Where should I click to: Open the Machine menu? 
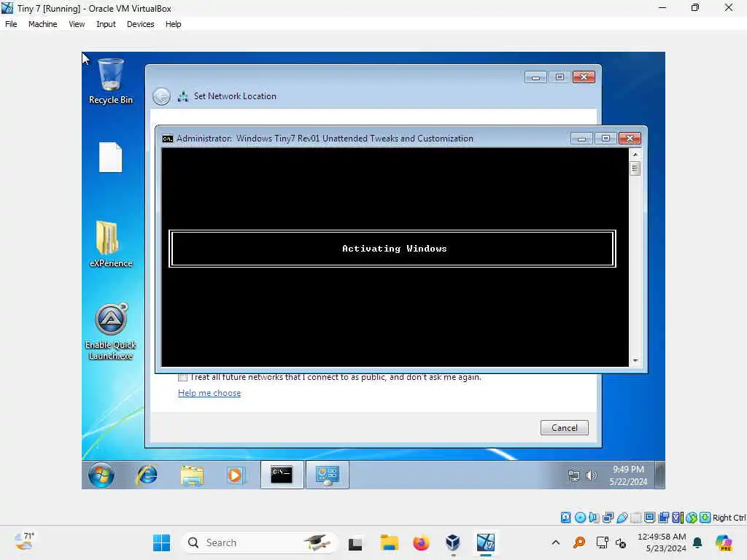pyautogui.click(x=42, y=24)
